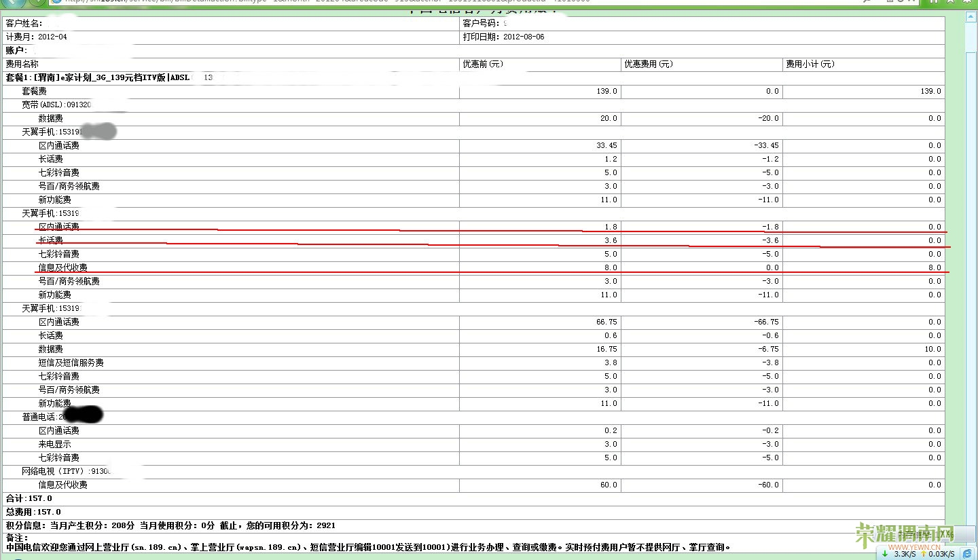The height and width of the screenshot is (560, 978).
Task: Select the 优惠前(元) column header
Action: coord(482,64)
